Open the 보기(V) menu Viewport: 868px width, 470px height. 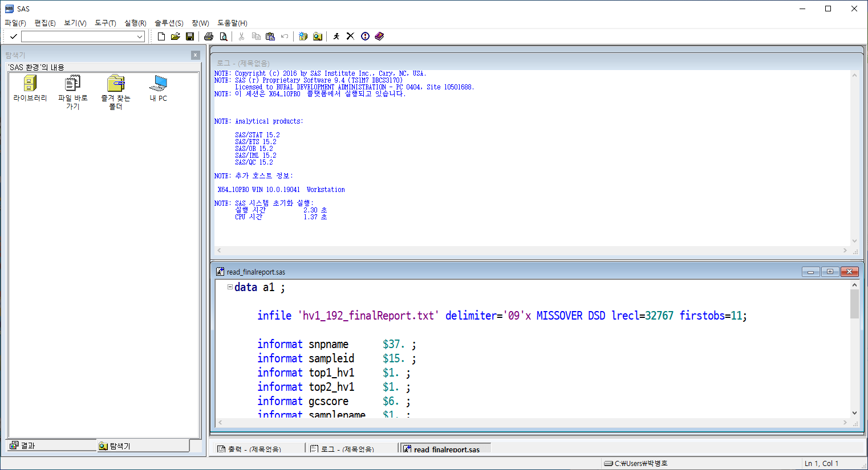(x=75, y=23)
